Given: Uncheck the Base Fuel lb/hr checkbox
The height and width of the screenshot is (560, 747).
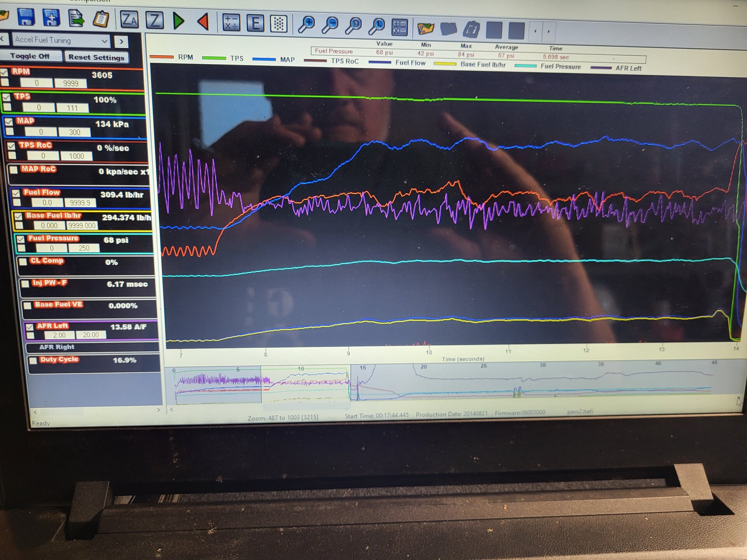Looking at the screenshot, I should pyautogui.click(x=18, y=216).
